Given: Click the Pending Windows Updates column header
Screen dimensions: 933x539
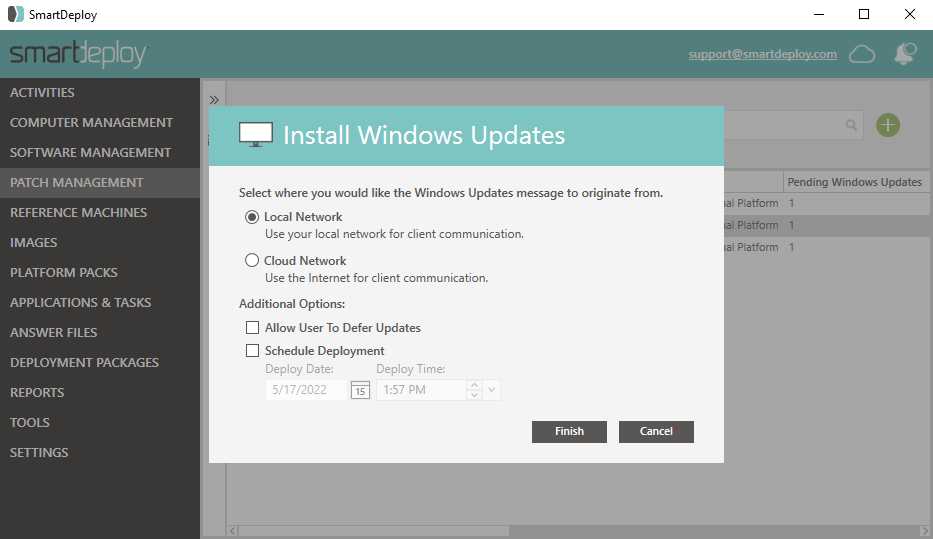Looking at the screenshot, I should pos(854,182).
